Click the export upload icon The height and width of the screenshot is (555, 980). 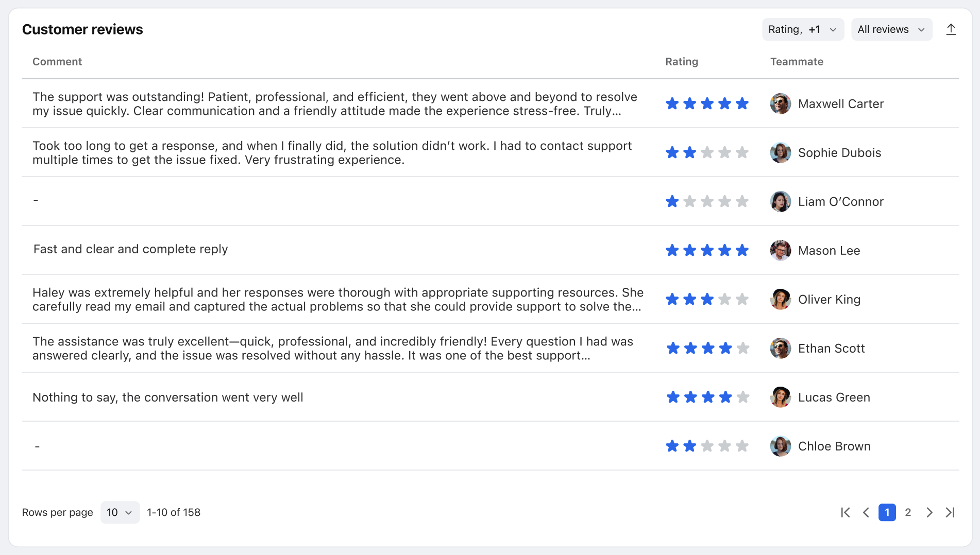(x=951, y=29)
